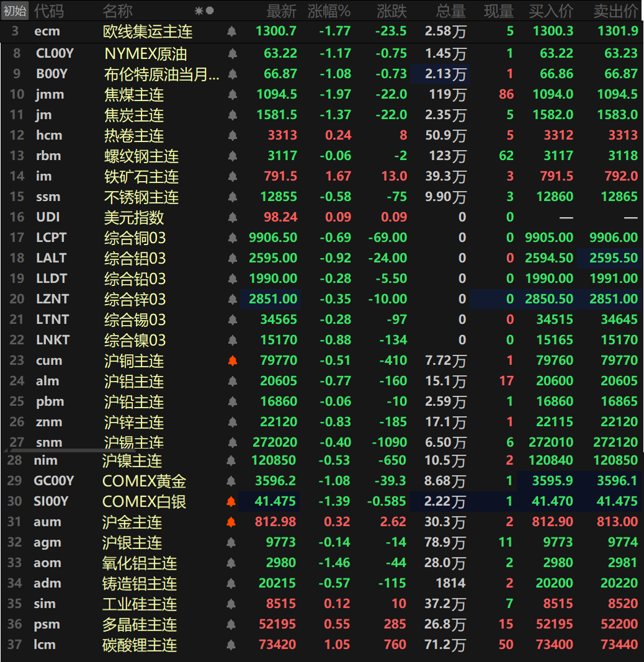Select the 多晶硅主连 row latest price 52195
Viewport: 644px width, 662px height.
click(x=277, y=624)
